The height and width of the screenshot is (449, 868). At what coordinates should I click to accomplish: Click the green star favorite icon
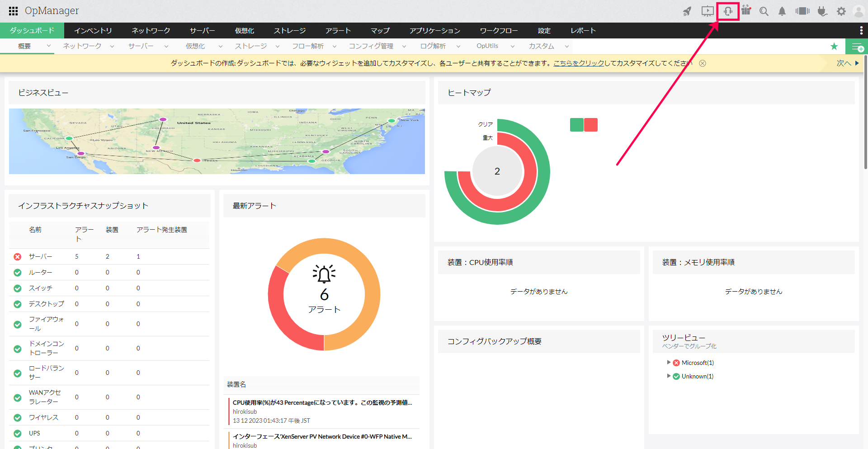pos(834,46)
